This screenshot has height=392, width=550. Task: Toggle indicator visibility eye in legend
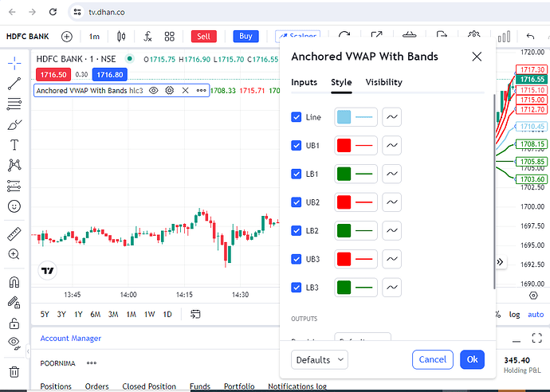(153, 91)
